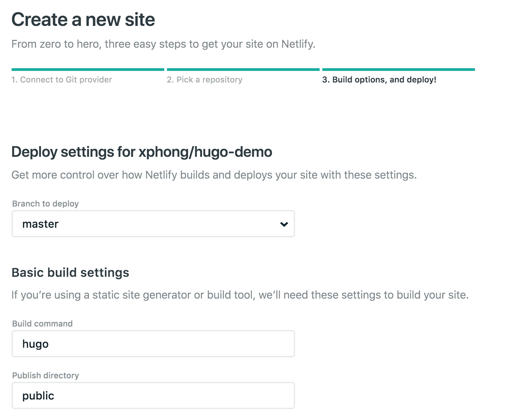
Task: Go to step 1, Connect to Git provider
Action: (62, 80)
